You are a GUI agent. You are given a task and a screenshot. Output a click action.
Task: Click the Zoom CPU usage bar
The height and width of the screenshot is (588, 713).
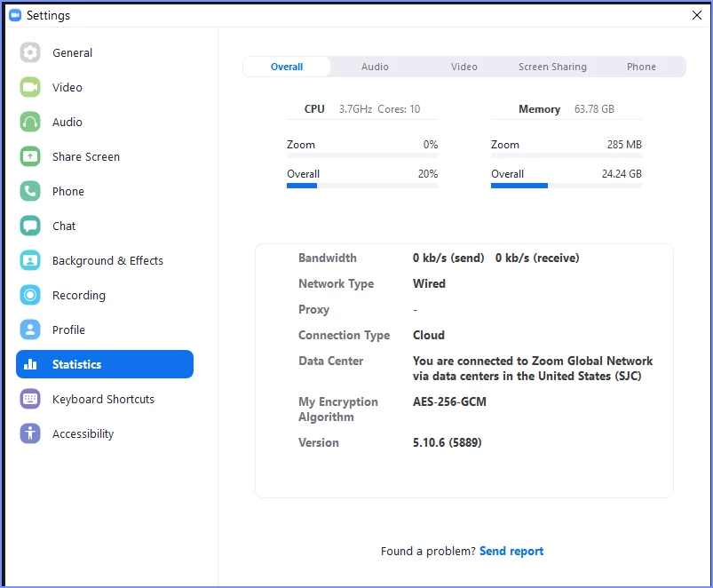362,156
